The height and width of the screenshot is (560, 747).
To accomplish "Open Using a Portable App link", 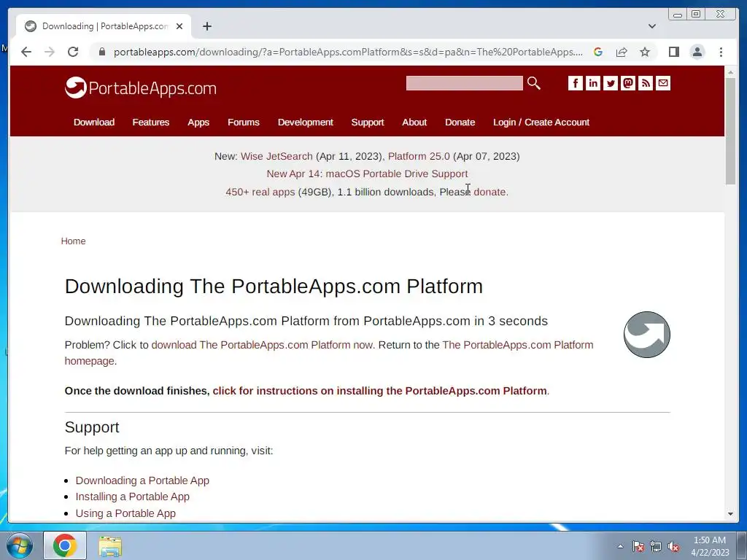I will (125, 513).
